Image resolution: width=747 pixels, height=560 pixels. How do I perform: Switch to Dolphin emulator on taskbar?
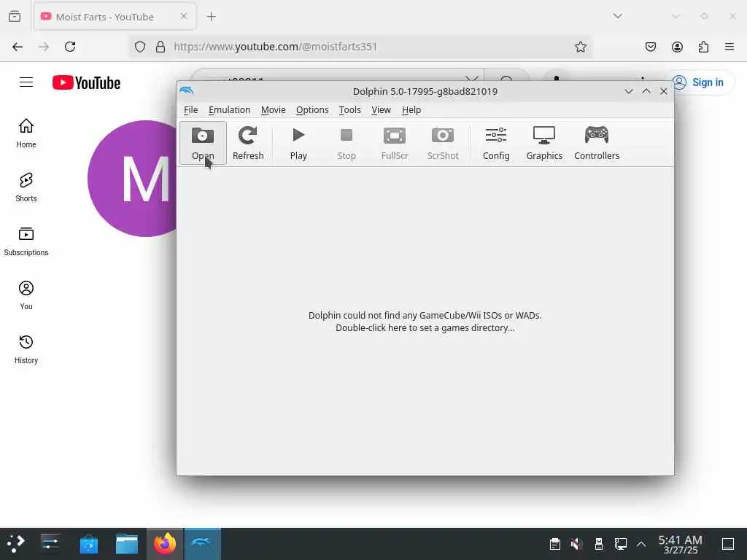click(x=203, y=544)
